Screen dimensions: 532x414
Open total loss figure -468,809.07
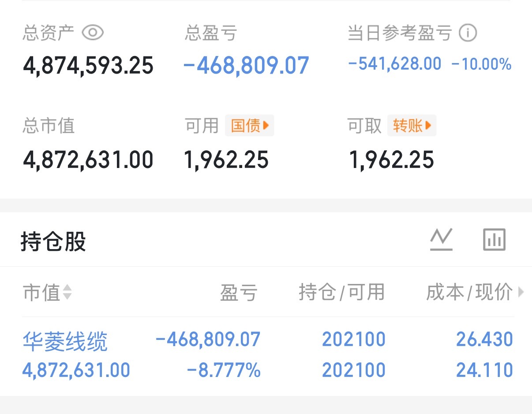[246, 64]
